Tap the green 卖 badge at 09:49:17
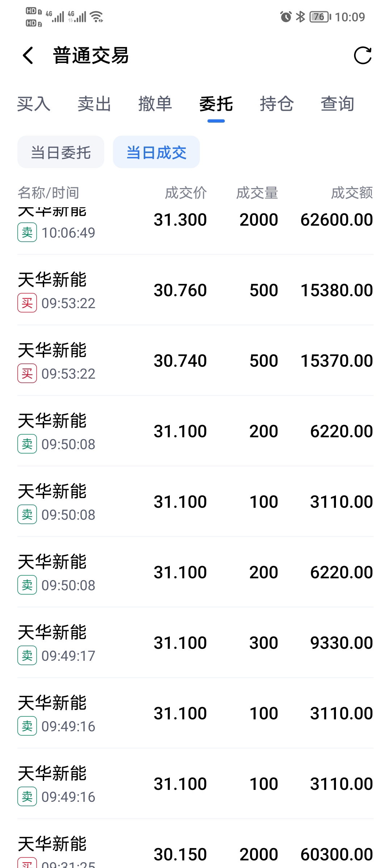Screen dimensions: 391x868 point(27,655)
